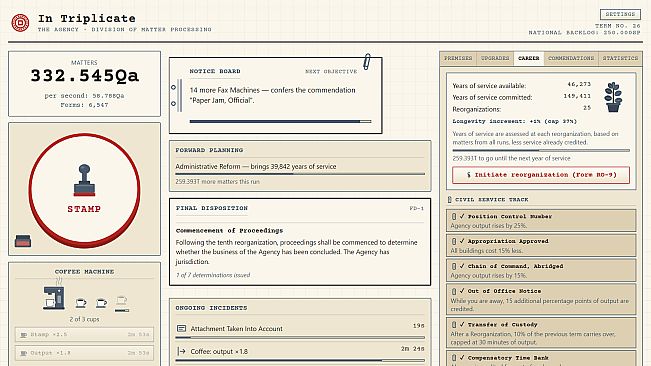Click the 'In Triplicate' game title
The image size is (651, 366).
87,19
